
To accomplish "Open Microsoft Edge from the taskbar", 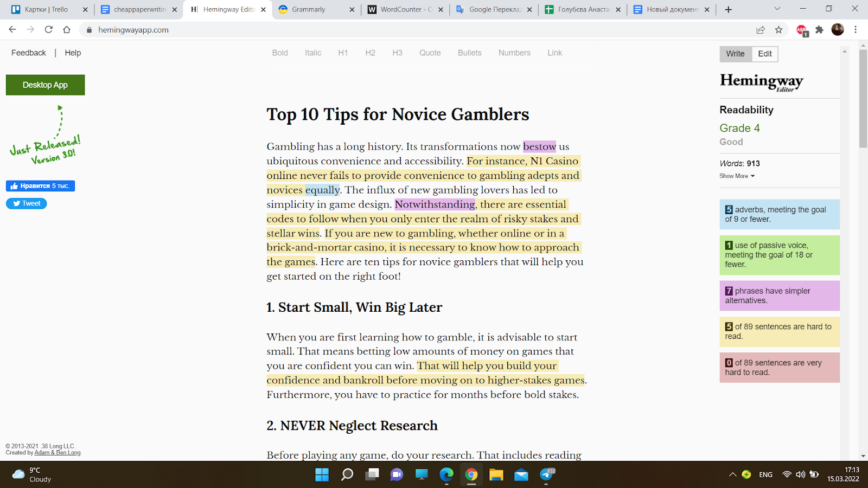I will pyautogui.click(x=446, y=475).
